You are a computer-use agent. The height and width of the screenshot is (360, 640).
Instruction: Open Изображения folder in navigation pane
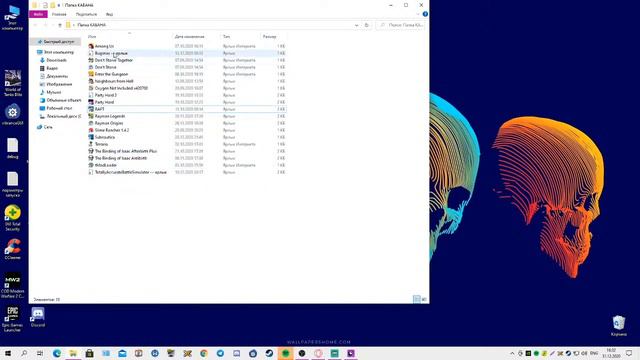click(56, 84)
